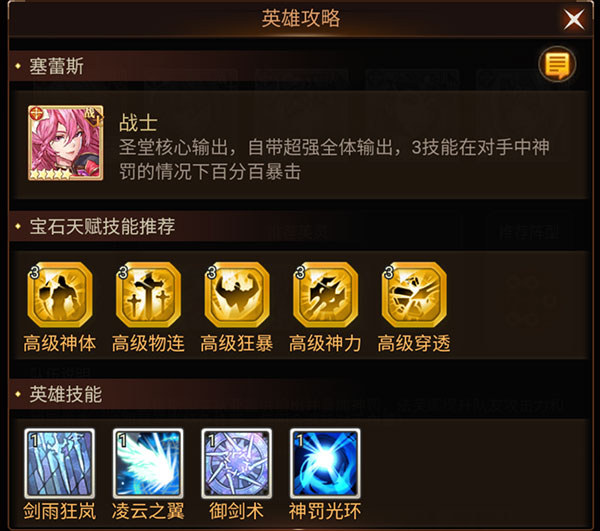Tap the 高级穿透 label text
600x531 pixels.
[x=414, y=343]
